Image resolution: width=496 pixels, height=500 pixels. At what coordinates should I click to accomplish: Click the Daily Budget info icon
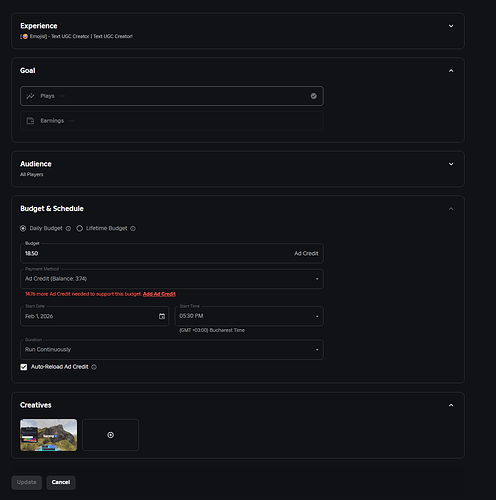tap(68, 228)
